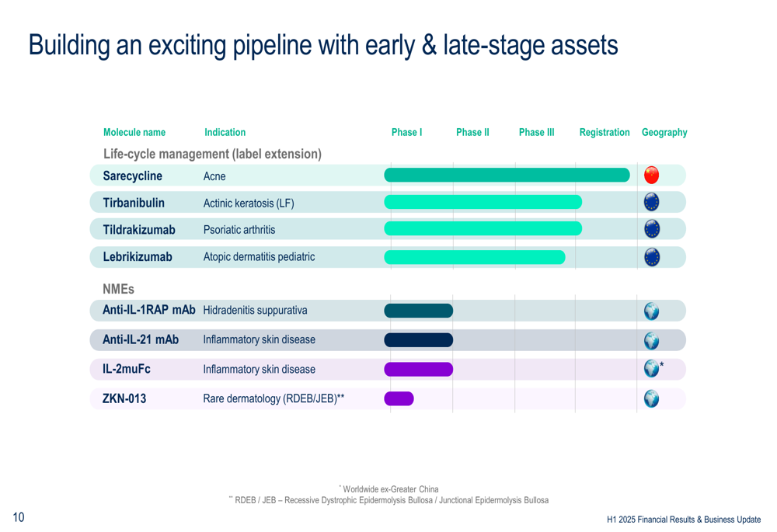Screen dimensions: 777x532
Task: Click the NMEs section heading
Action: pos(118,290)
